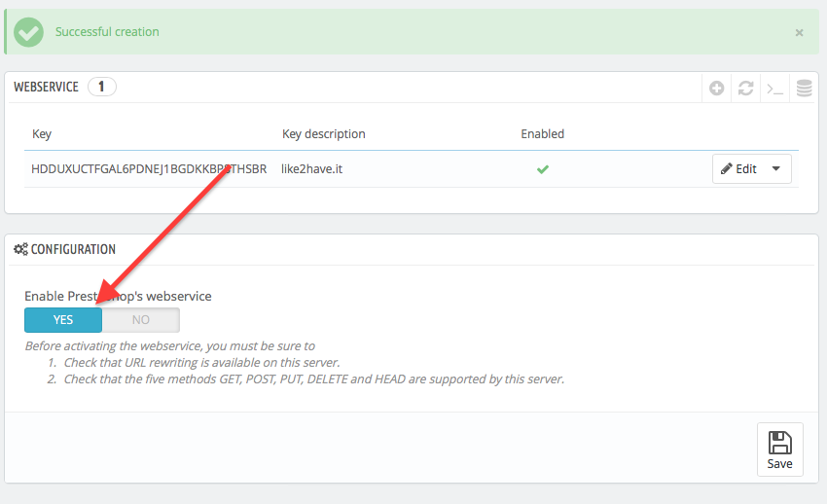Click the WEBSERVICE panel title
This screenshot has width=827, height=504.
click(x=46, y=87)
